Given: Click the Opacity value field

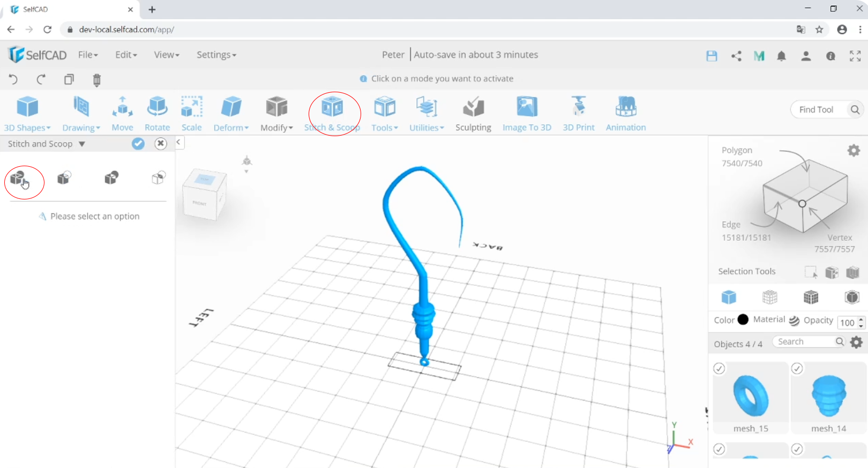Looking at the screenshot, I should 847,322.
